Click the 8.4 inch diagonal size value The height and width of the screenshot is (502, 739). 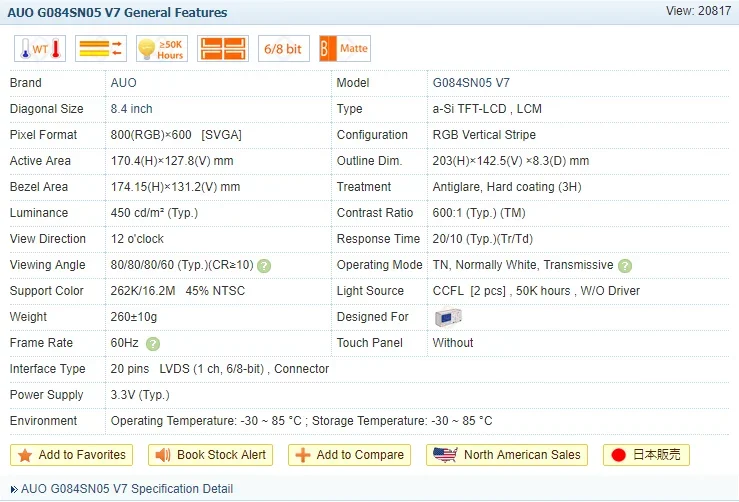(131, 109)
